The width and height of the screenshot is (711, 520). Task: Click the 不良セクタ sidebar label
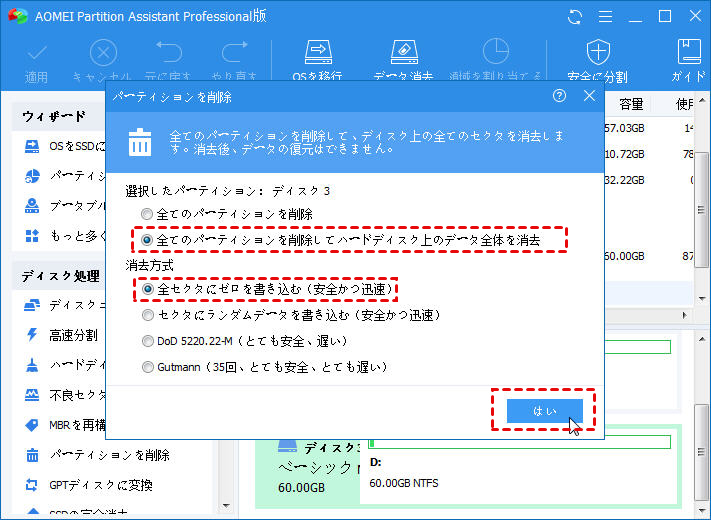click(77, 395)
